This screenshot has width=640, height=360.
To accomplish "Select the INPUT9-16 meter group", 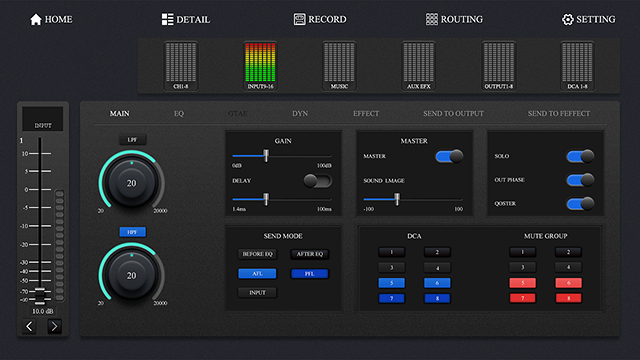I will point(260,66).
